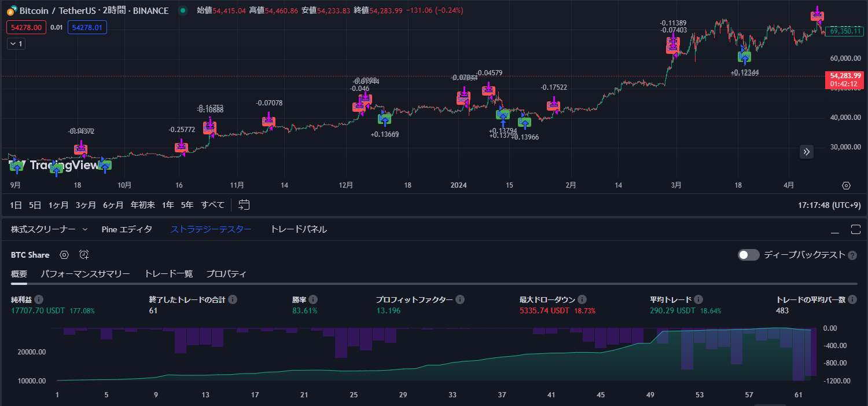Open the go-to-date calendar icon
This screenshot has width=868, height=406.
pyautogui.click(x=244, y=204)
